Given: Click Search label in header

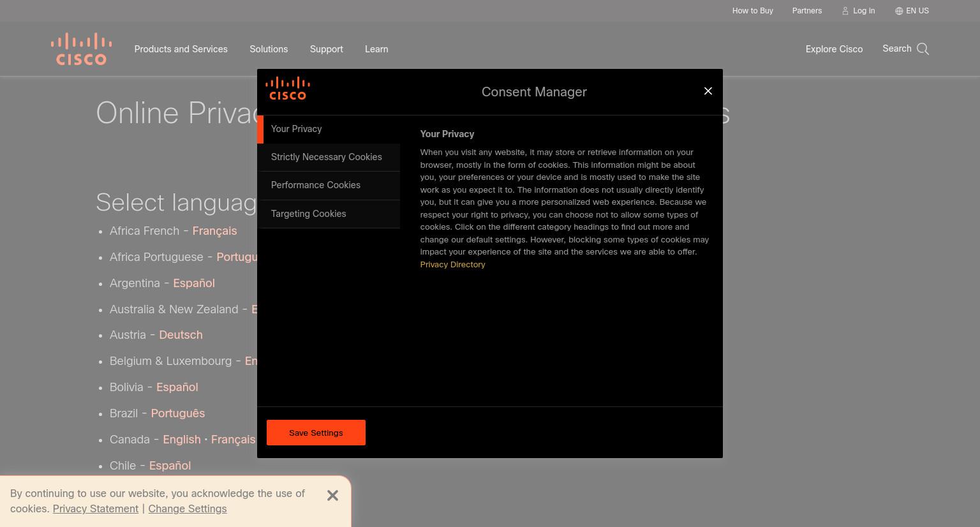Looking at the screenshot, I should pyautogui.click(x=896, y=48).
